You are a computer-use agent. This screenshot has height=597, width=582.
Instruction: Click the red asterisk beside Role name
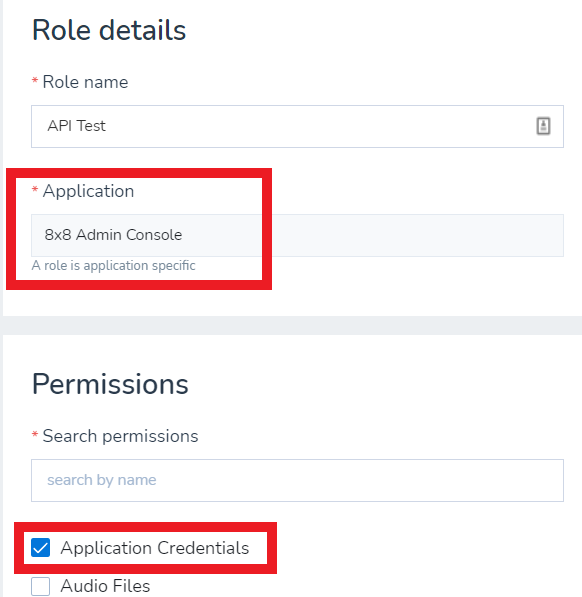click(x=35, y=80)
